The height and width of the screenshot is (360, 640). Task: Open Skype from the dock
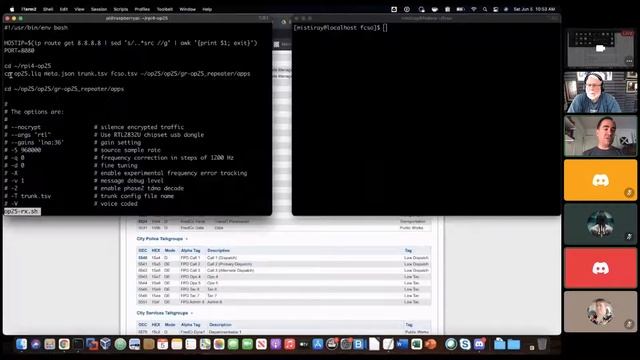point(465,344)
